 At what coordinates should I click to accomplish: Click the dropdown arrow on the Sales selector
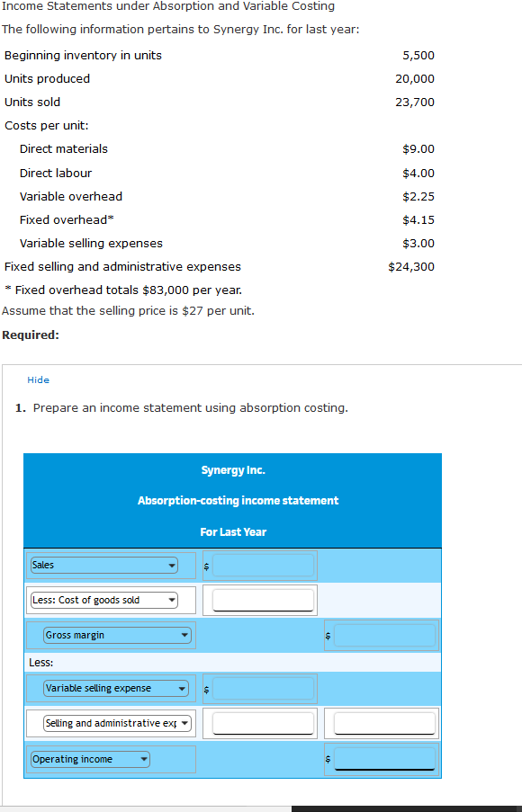tap(171, 565)
